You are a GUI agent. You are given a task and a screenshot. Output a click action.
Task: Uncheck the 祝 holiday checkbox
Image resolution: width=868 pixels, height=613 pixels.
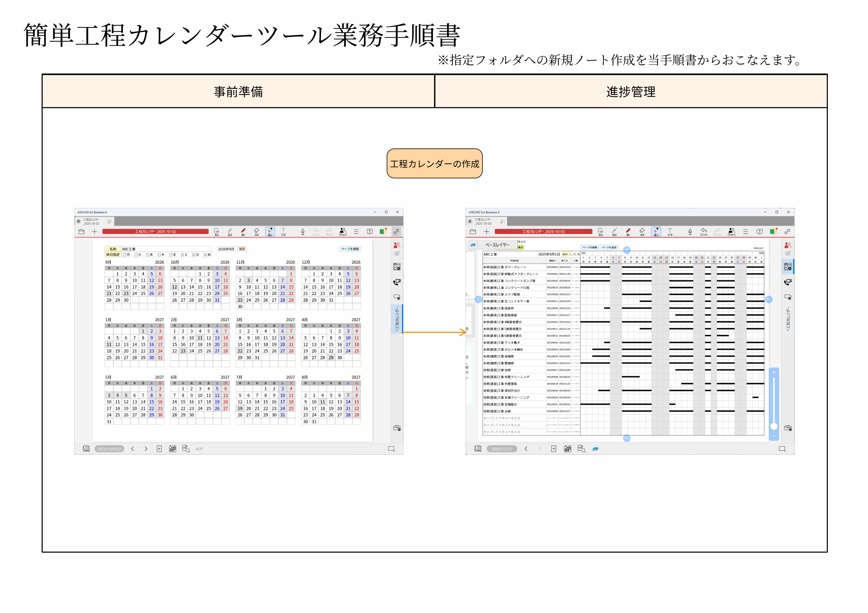pos(205,255)
